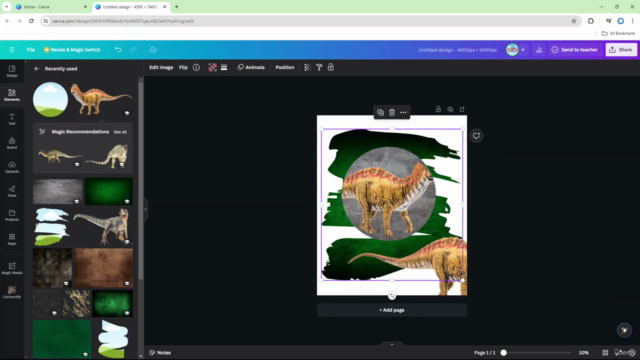Open the zoom percentage 10% menu
Screen dimensions: 640x360
[584, 353]
